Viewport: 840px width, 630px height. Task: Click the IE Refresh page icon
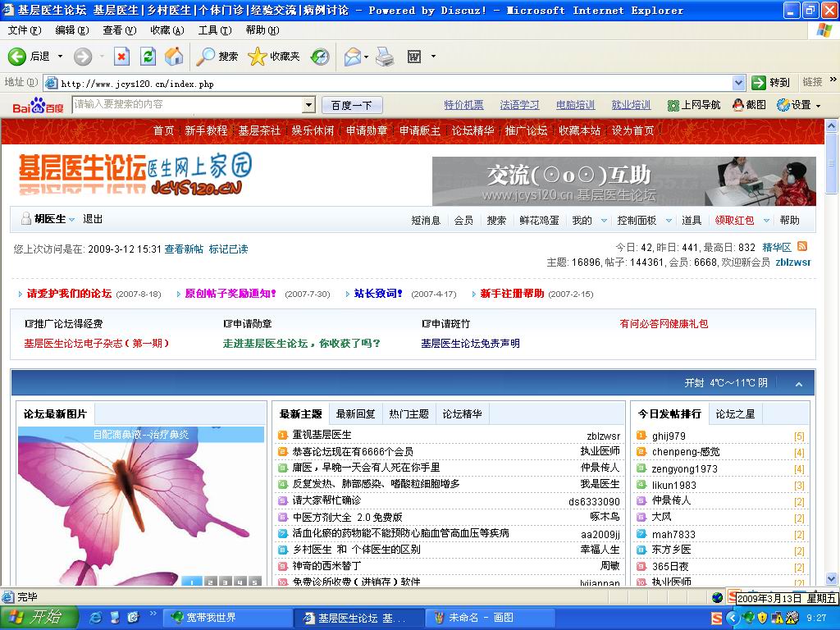(x=148, y=57)
